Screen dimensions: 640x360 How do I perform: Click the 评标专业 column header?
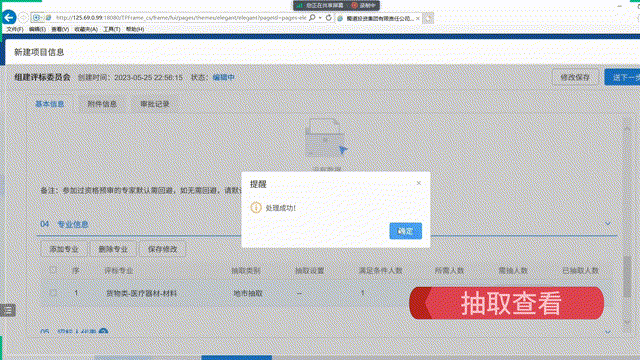point(118,271)
